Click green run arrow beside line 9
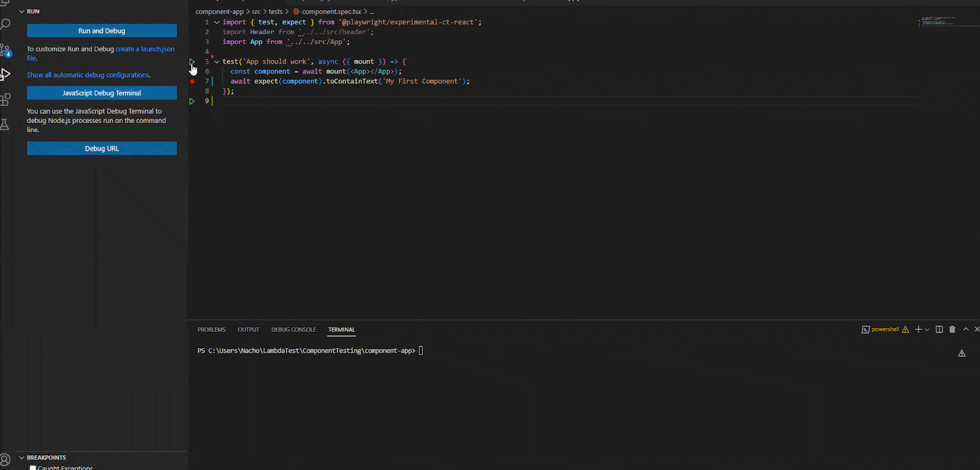Viewport: 980px width, 470px height. point(192,102)
